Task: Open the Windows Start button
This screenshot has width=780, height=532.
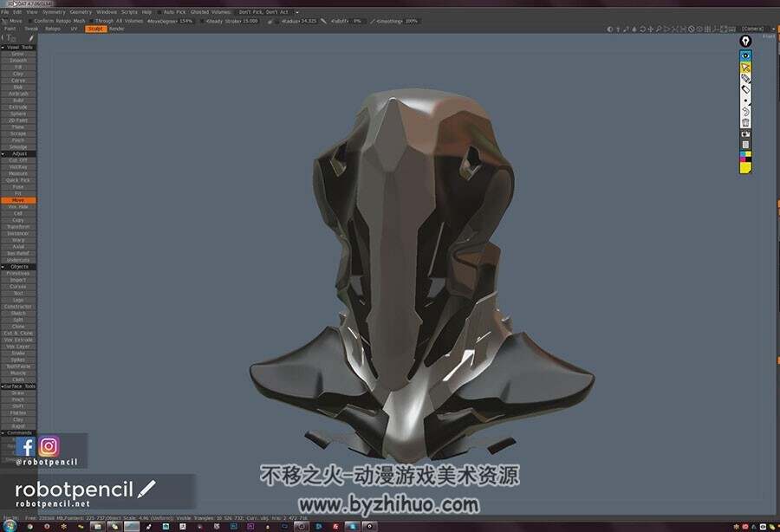Action: click(x=9, y=526)
